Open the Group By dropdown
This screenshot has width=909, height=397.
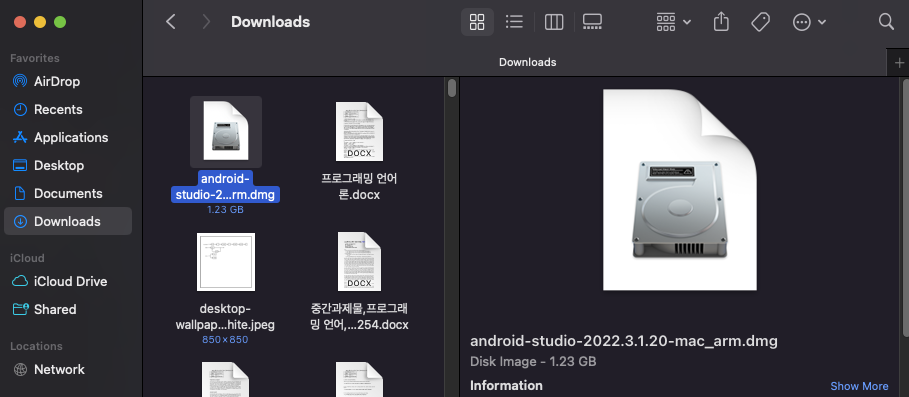pos(674,22)
